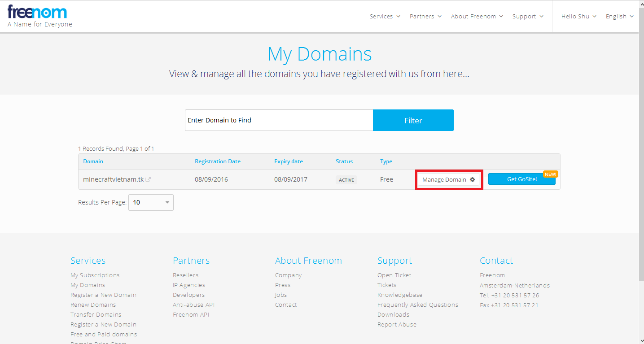The height and width of the screenshot is (344, 644).
Task: Click the Filter button
Action: 413,120
